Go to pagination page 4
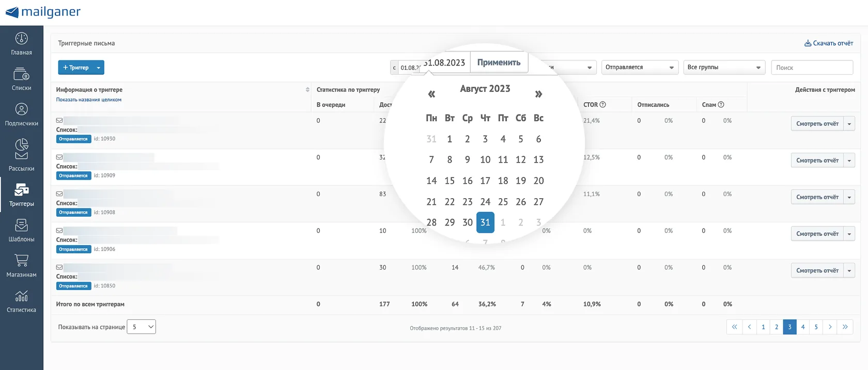This screenshot has height=370, width=868. pyautogui.click(x=803, y=327)
